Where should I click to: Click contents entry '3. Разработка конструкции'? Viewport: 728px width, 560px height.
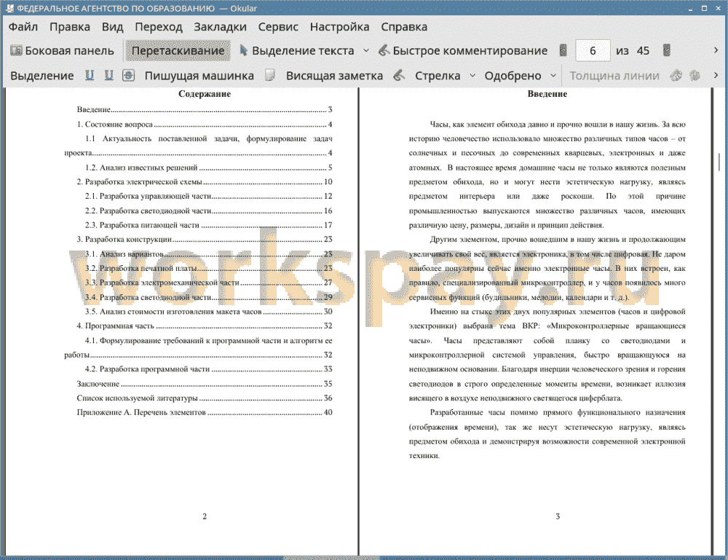pos(205,239)
